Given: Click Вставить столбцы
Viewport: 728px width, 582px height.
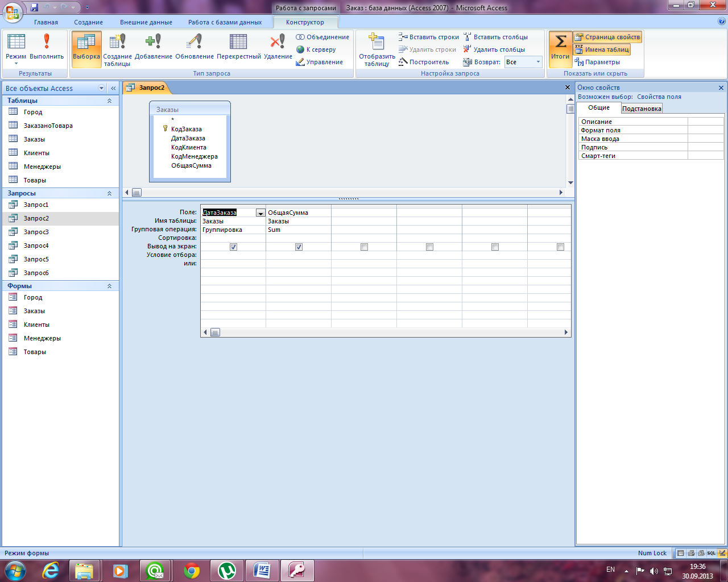Looking at the screenshot, I should 495,37.
